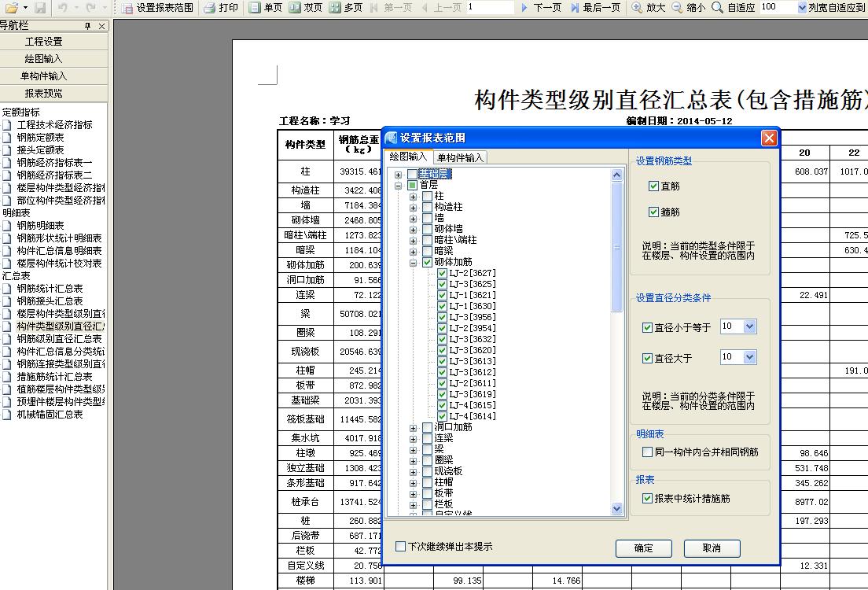This screenshot has width=868, height=590.
Task: Check 下次继续弹出本提示 option
Action: point(400,546)
